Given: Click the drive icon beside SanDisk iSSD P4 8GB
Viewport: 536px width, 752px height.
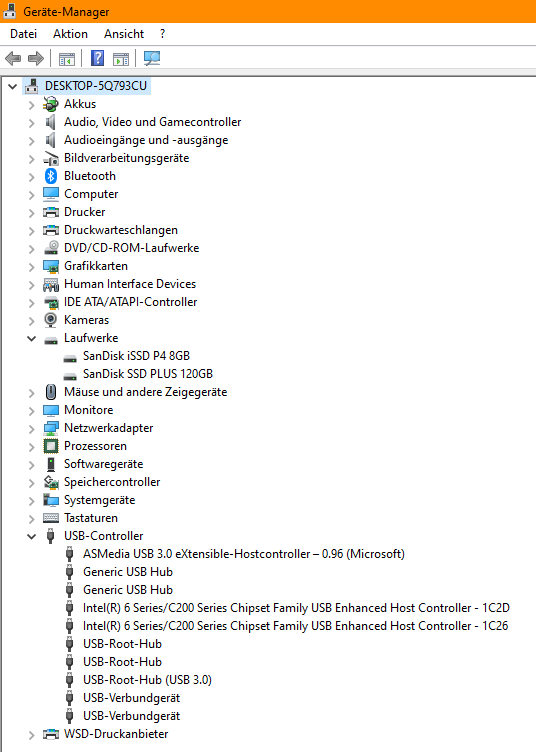Looking at the screenshot, I should click(x=70, y=357).
